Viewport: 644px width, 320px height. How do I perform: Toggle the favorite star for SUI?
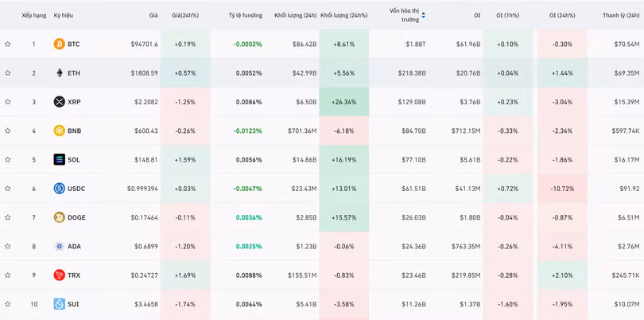point(8,304)
